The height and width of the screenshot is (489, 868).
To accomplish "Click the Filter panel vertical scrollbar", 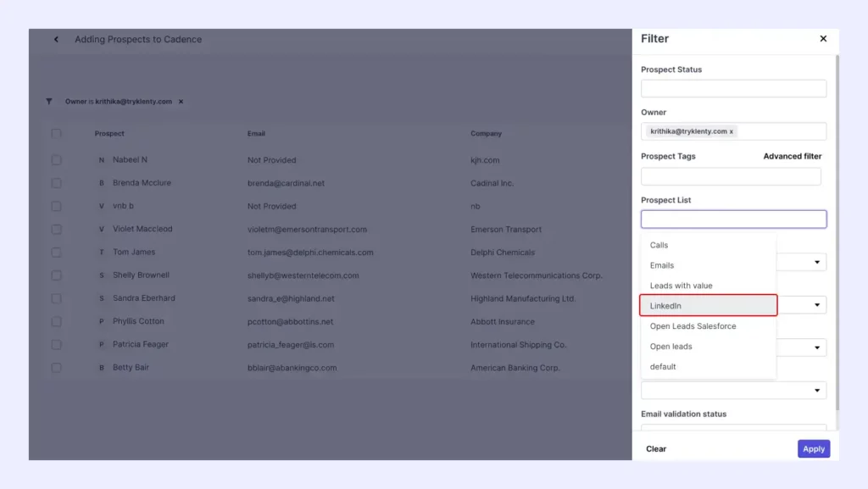I will (837, 232).
